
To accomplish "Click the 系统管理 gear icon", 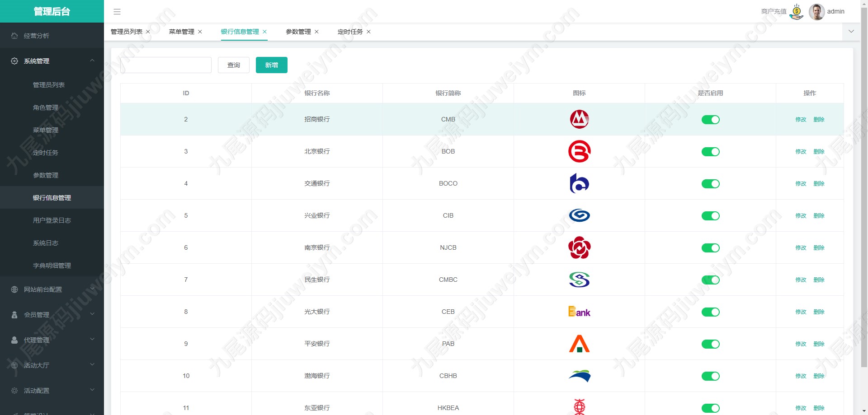I will pyautogui.click(x=14, y=61).
